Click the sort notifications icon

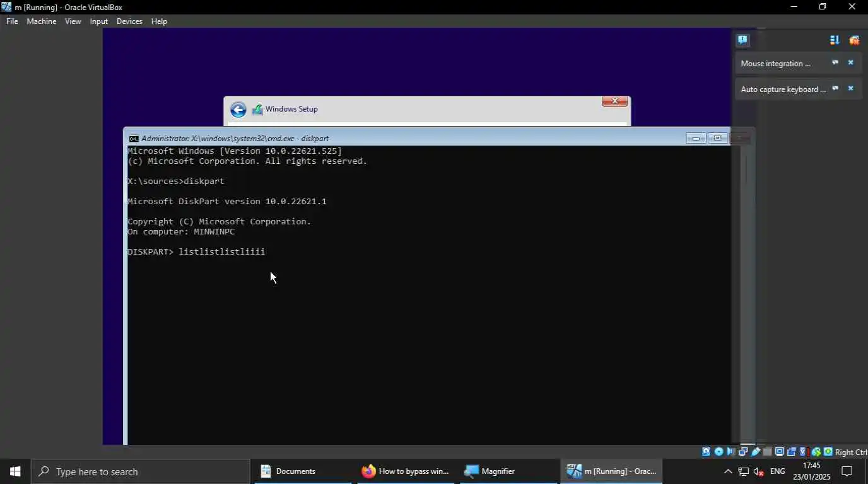click(x=835, y=40)
